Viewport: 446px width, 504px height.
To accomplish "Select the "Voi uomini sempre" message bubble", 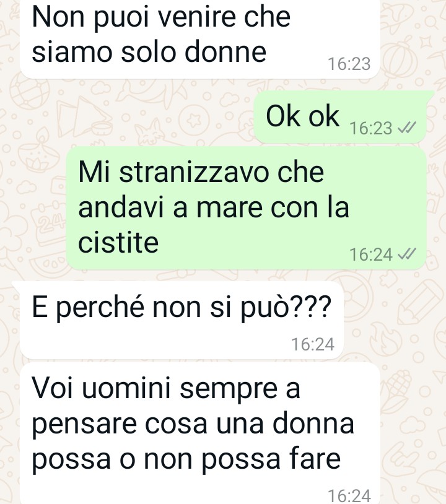I will coord(199,434).
